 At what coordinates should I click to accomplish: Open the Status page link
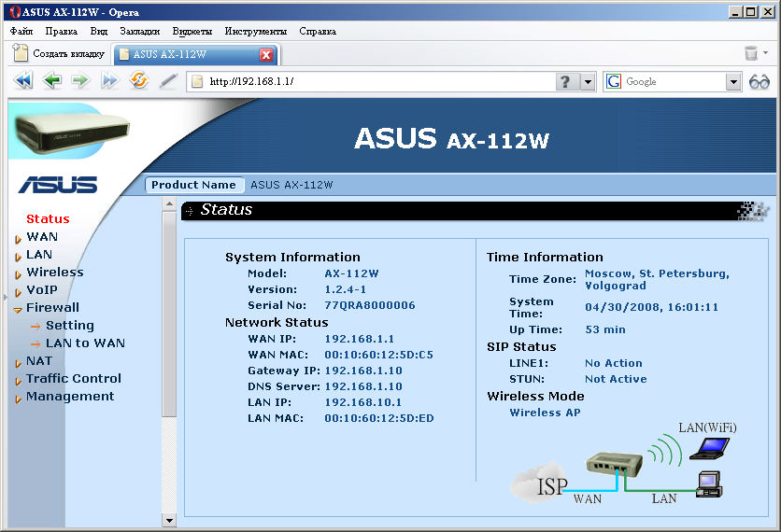(48, 219)
